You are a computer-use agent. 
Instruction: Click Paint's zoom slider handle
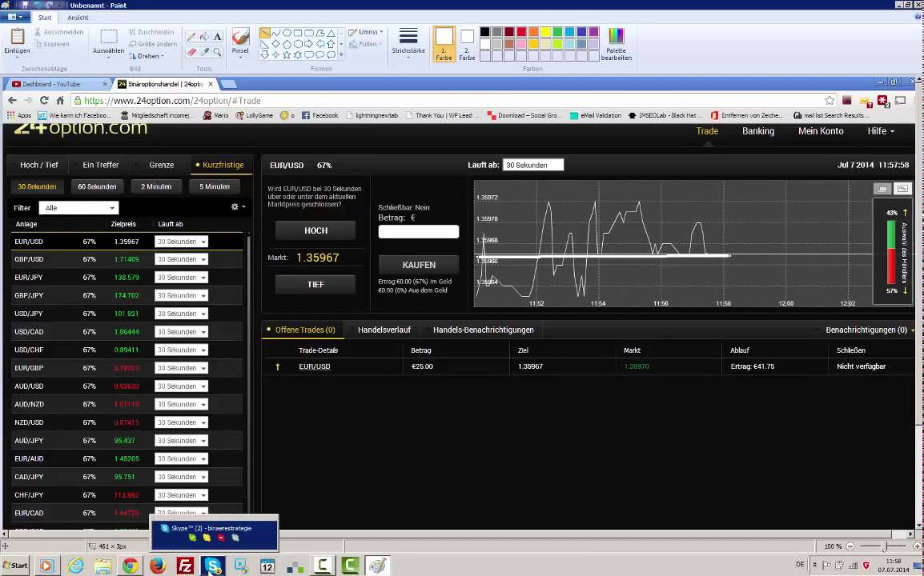click(x=884, y=546)
